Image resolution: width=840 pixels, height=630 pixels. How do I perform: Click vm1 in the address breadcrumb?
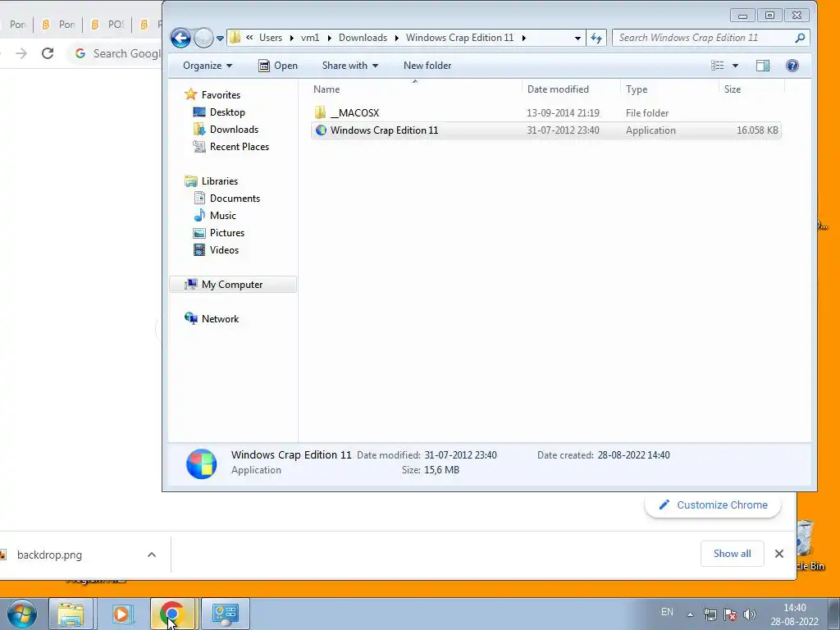click(x=309, y=38)
